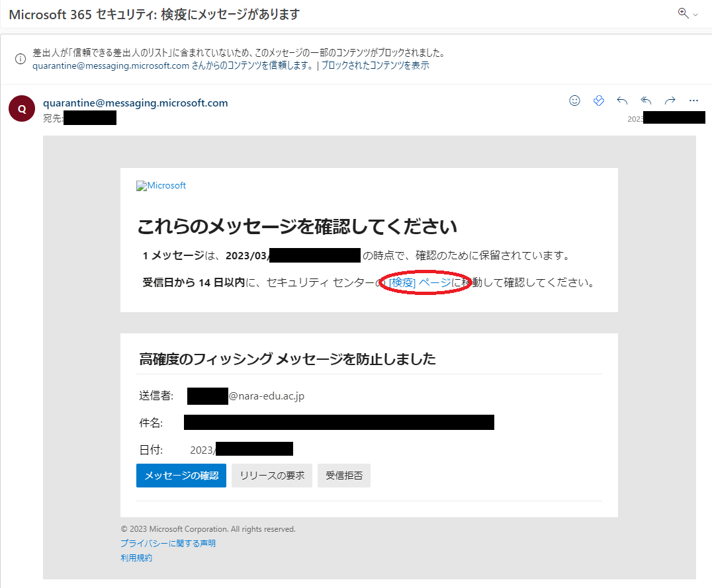Open more actions ellipsis menu
Screen dimensions: 712x588
[x=693, y=101]
